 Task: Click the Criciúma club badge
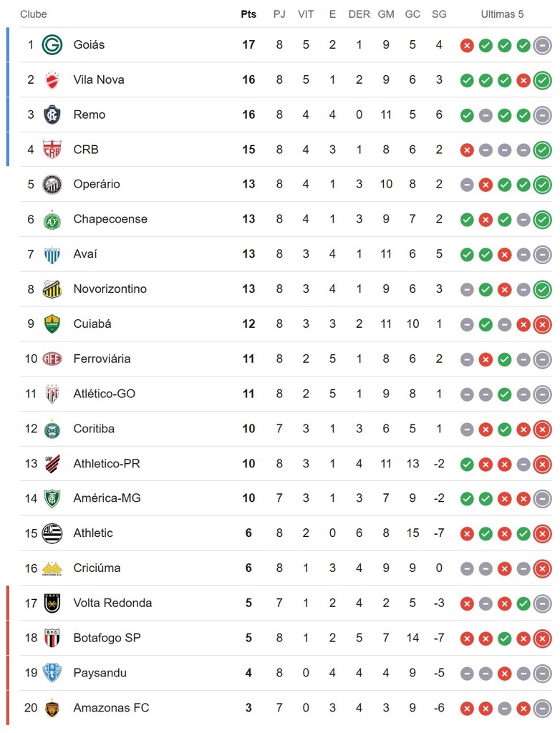(52, 569)
